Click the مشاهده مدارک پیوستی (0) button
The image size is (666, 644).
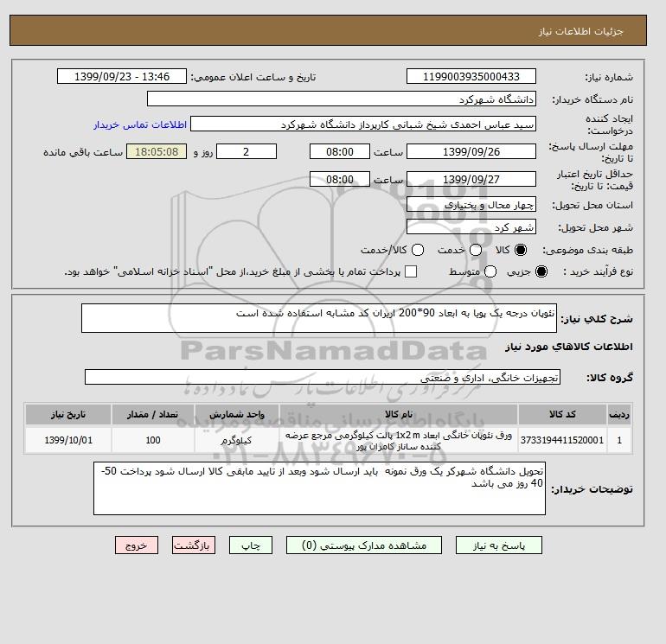point(364,545)
